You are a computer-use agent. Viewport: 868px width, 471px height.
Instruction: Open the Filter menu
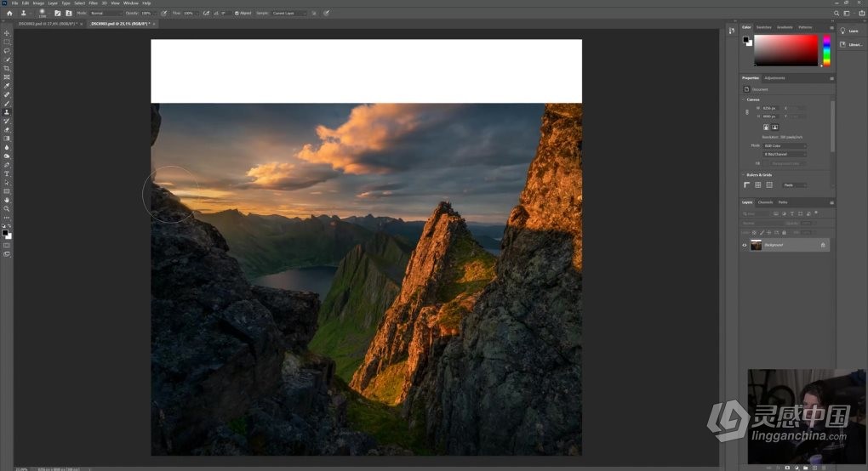94,3
